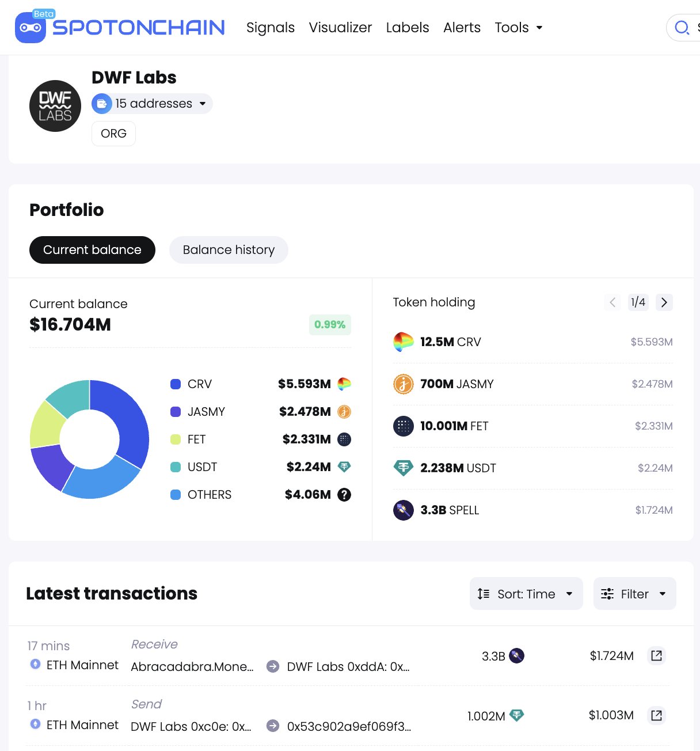700x751 pixels.
Task: Open the Filter dropdown
Action: (x=634, y=594)
